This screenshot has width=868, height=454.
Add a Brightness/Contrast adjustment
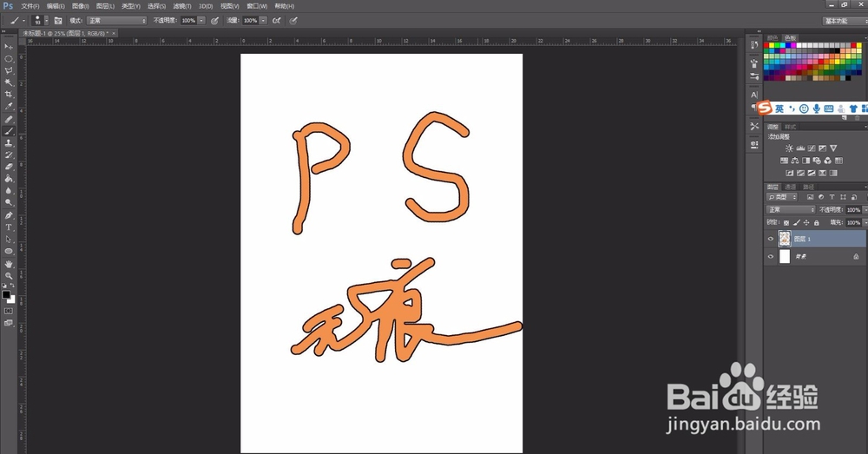coord(789,148)
